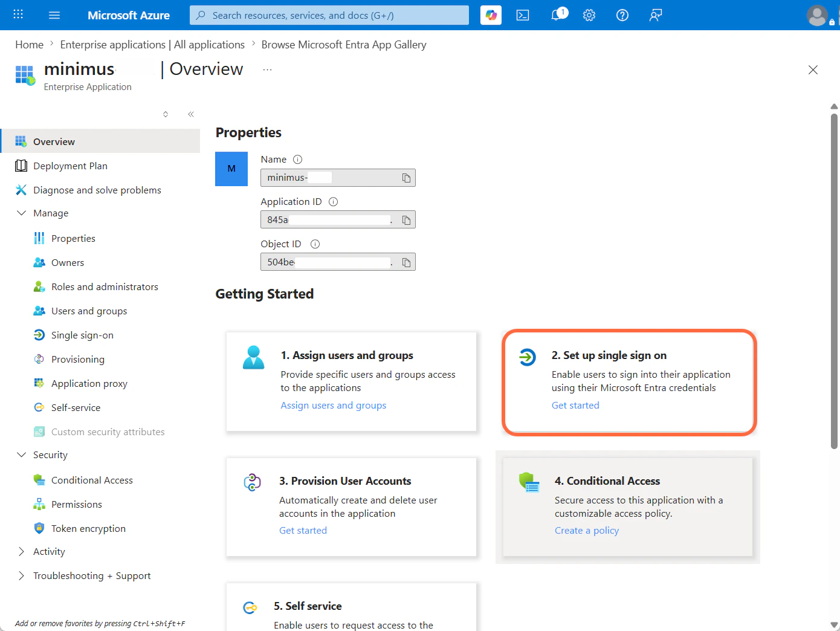Click the Create a policy link

click(x=587, y=531)
